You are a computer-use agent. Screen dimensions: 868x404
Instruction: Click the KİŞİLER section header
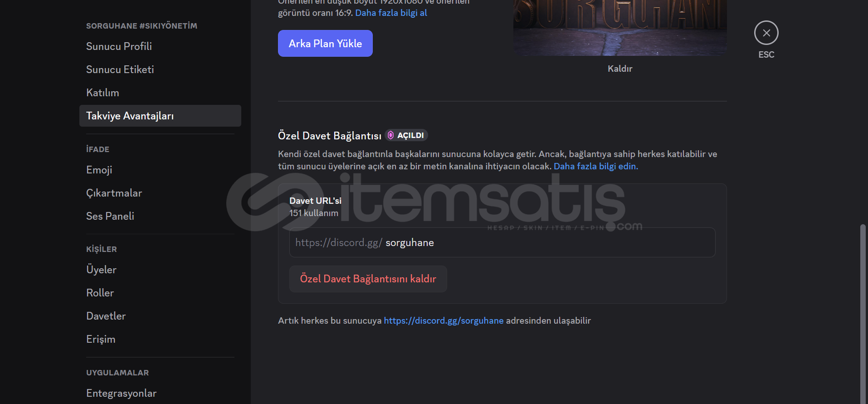(102, 249)
